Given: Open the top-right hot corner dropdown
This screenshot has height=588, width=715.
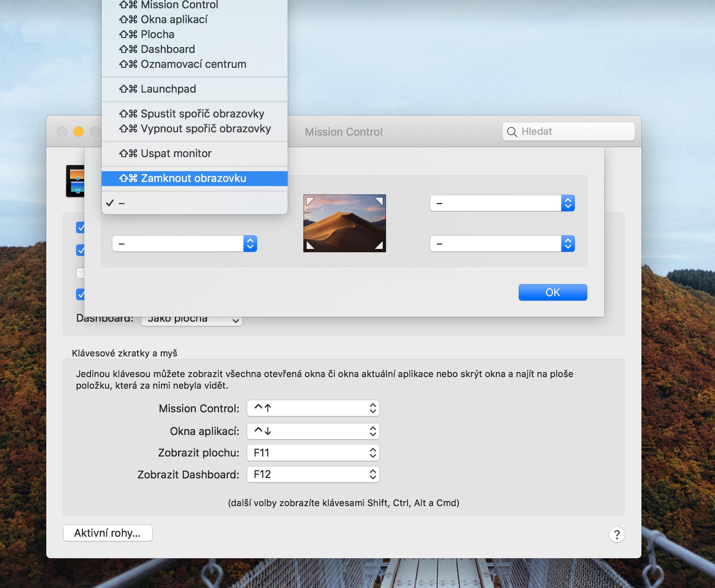Looking at the screenshot, I should coord(502,203).
